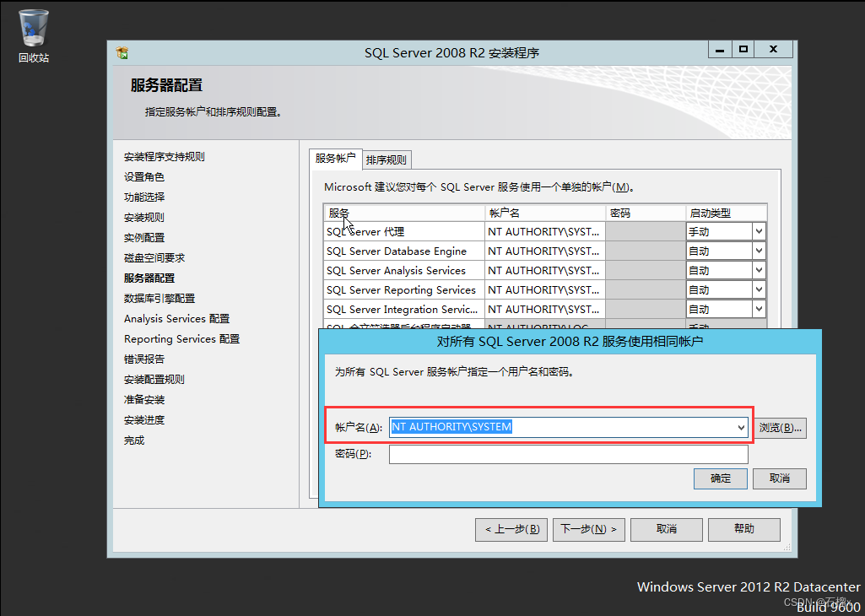Open the Recycle Bin desktop icon
The image size is (865, 616).
tap(33, 35)
